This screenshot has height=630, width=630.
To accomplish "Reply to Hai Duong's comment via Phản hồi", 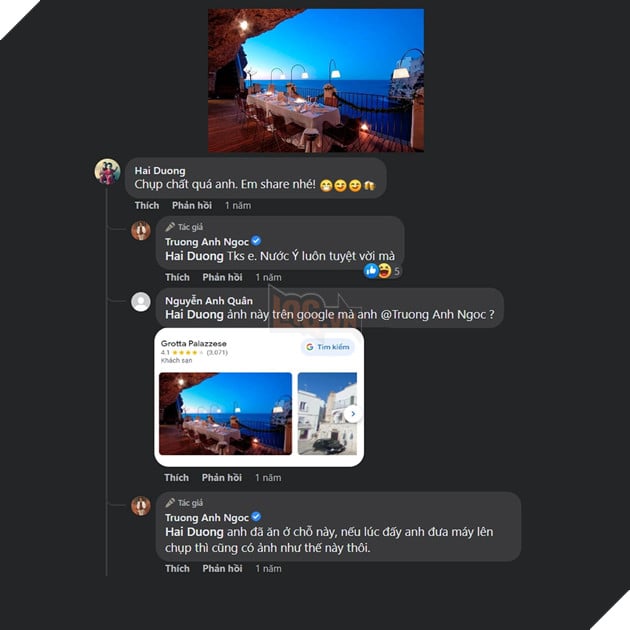I will [x=192, y=205].
